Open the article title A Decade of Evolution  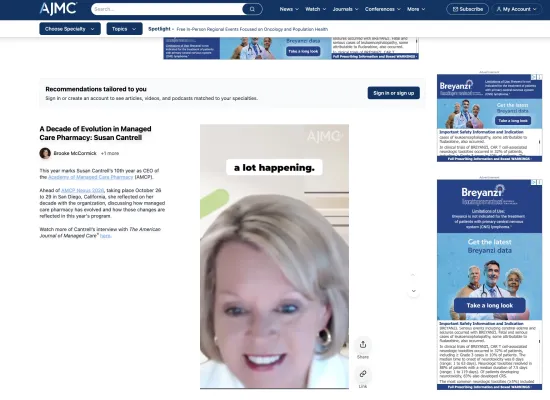(x=95, y=133)
